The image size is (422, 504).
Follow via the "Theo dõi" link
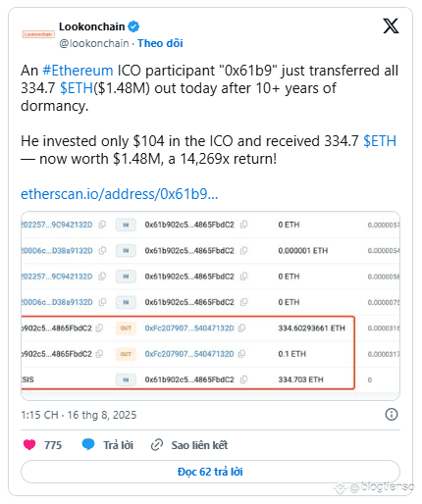tap(160, 43)
